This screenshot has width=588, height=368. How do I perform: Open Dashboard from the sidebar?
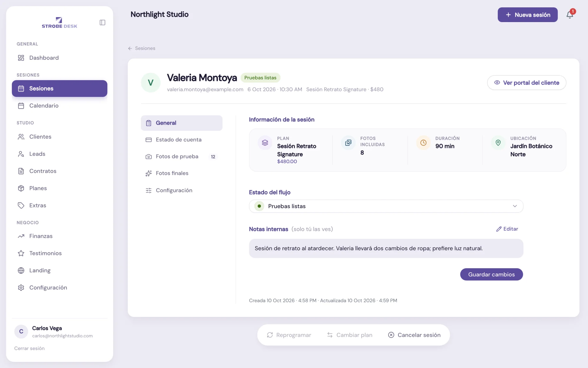pos(59,58)
